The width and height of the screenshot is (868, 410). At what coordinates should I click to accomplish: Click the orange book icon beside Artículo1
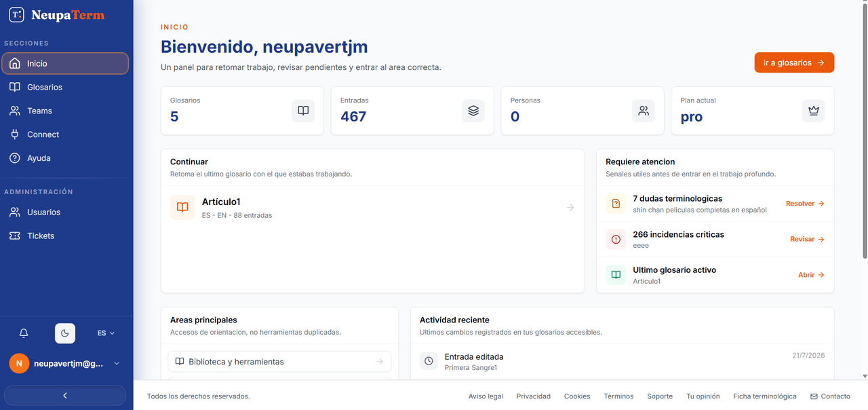click(182, 208)
